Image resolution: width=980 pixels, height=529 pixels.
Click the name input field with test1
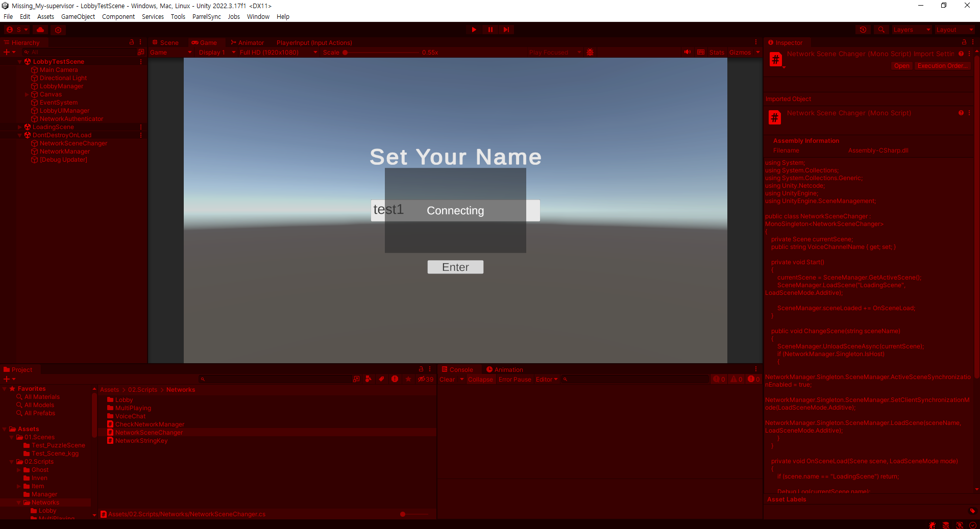click(455, 210)
